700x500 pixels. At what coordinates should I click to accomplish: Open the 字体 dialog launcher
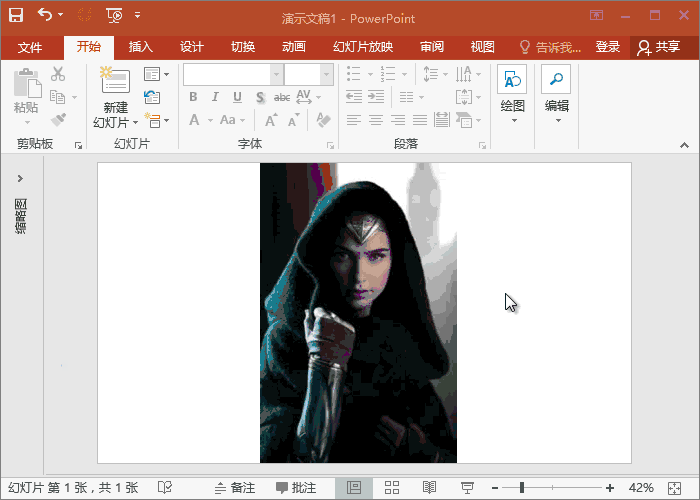330,146
